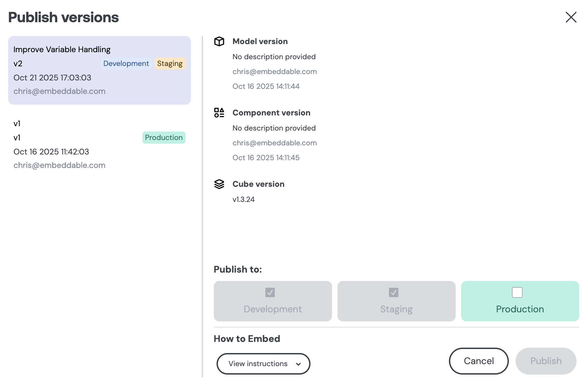Tick the Production checkbox

coord(517,292)
